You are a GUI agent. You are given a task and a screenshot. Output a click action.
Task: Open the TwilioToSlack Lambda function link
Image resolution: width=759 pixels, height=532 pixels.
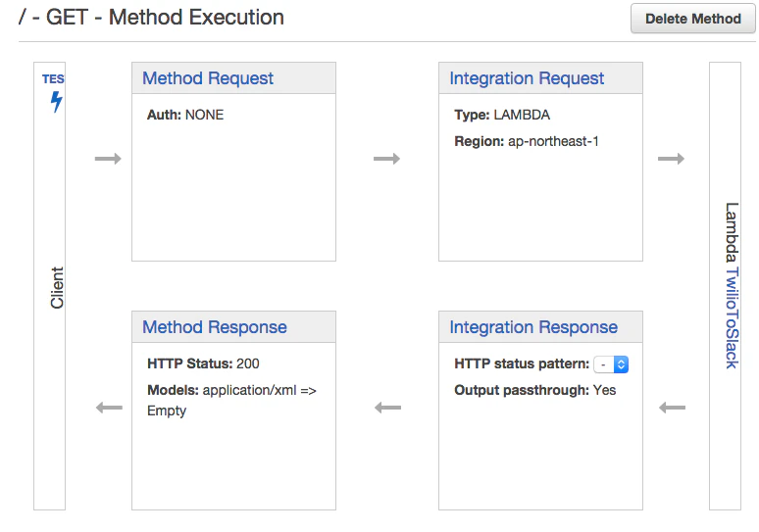pos(732,317)
